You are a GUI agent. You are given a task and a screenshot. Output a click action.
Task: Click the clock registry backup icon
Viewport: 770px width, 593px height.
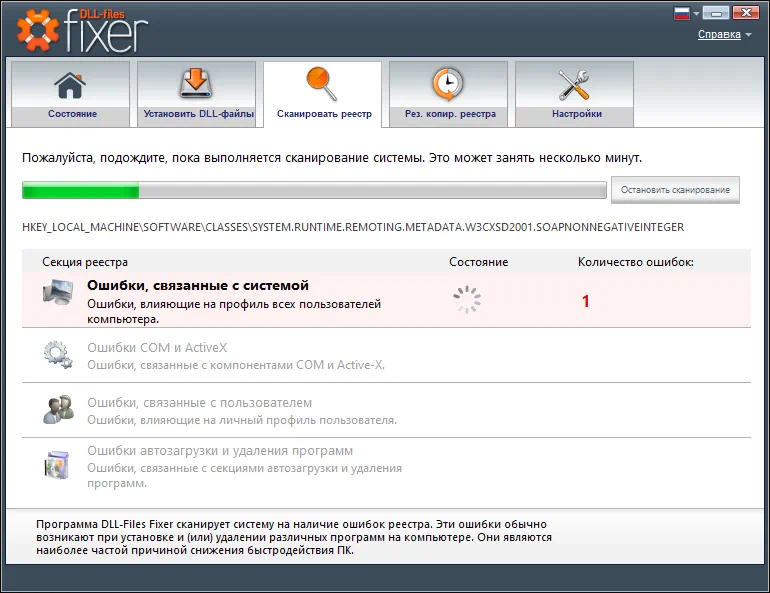coord(448,84)
